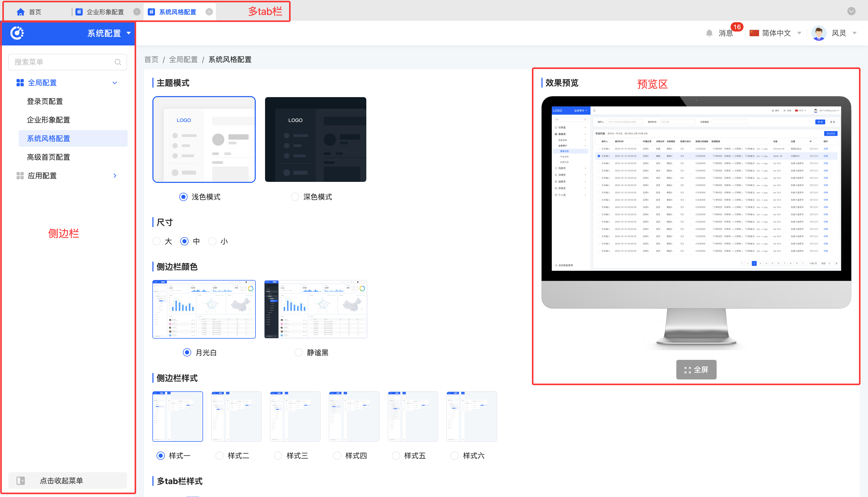Close the 企业形象配置 tab

(x=137, y=12)
